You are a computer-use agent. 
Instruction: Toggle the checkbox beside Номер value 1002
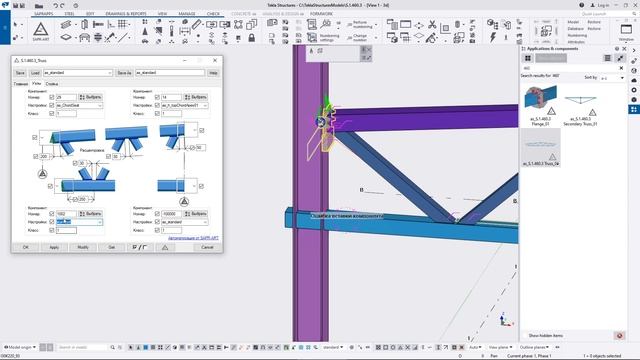[x=51, y=213]
